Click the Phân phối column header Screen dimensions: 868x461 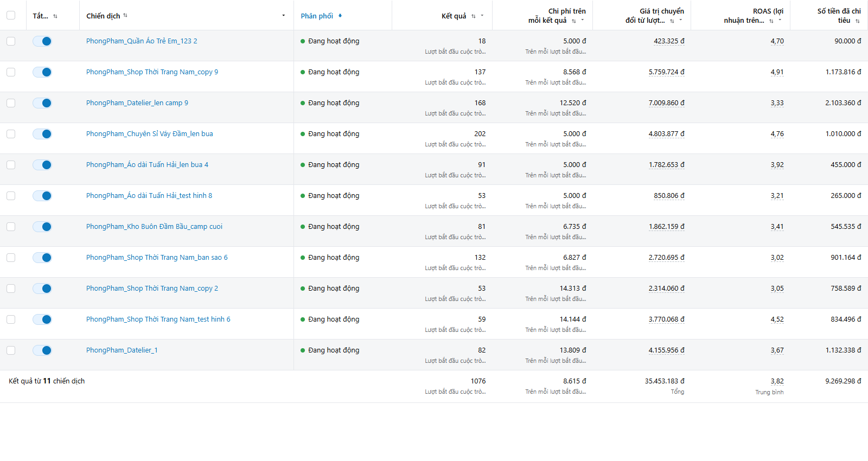317,16
